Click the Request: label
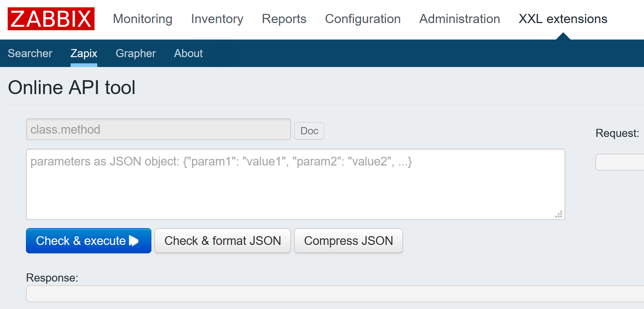Screen dimensions: 644x309 coord(617,133)
